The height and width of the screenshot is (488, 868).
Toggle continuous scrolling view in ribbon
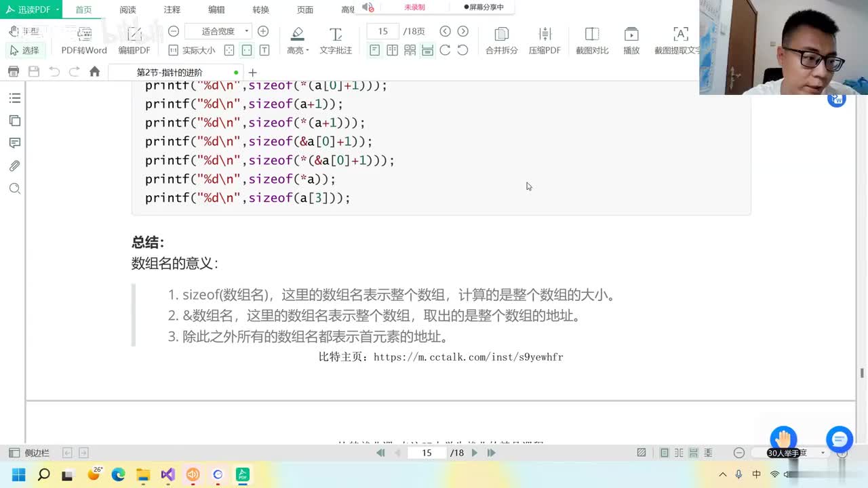click(x=427, y=50)
